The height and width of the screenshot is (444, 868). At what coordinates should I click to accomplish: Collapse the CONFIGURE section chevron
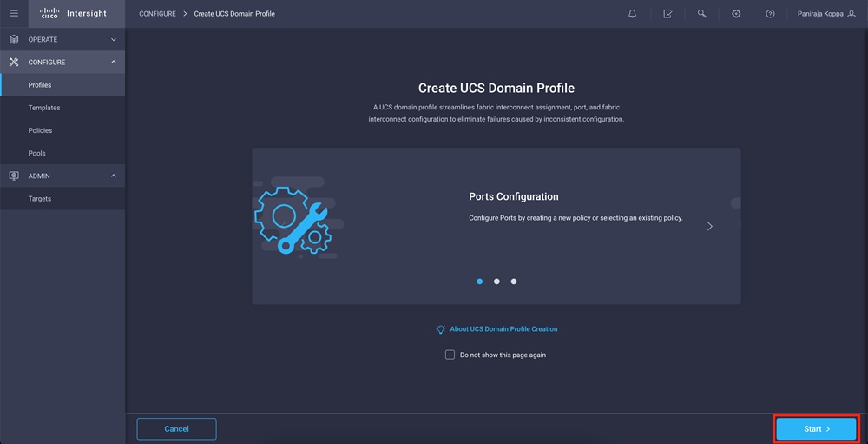(x=114, y=62)
